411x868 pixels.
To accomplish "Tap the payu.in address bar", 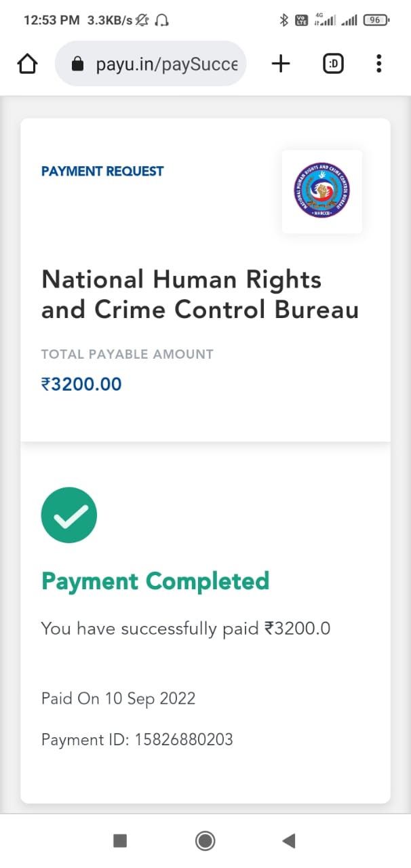I will tap(166, 64).
